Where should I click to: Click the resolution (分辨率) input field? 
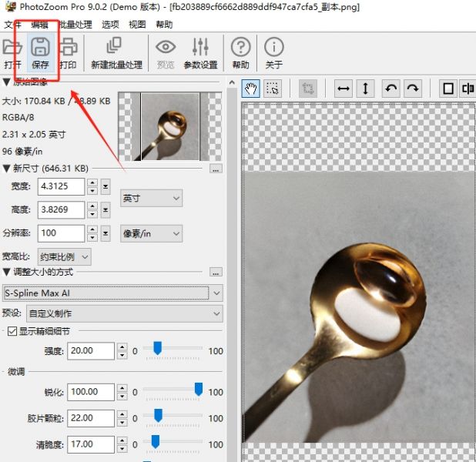pos(61,233)
